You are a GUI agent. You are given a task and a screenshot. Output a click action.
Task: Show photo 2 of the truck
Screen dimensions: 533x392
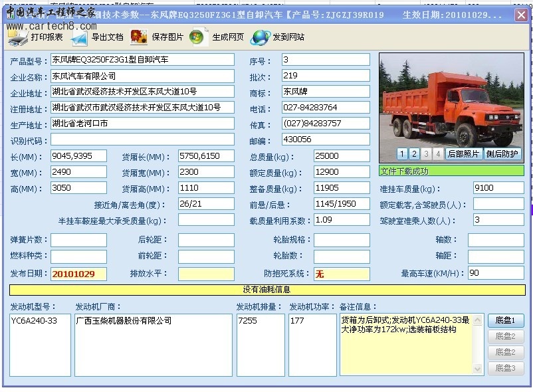click(x=414, y=154)
